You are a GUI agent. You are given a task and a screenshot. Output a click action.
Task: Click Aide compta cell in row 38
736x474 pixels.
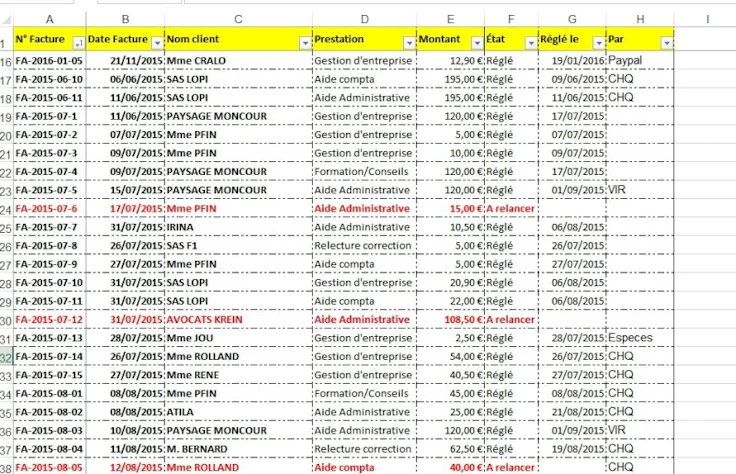pos(364,467)
